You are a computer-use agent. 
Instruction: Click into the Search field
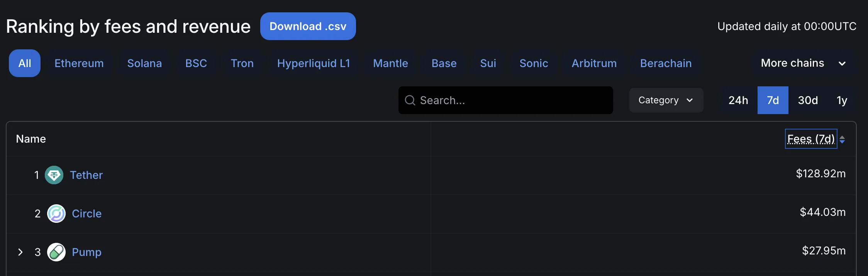tap(506, 100)
